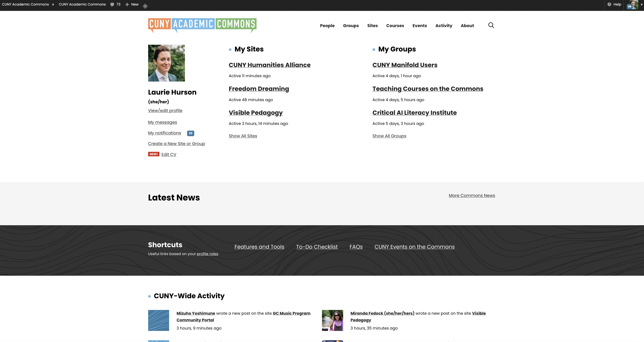Click 'Active 4 days, 1 hour ago' text

click(x=397, y=76)
